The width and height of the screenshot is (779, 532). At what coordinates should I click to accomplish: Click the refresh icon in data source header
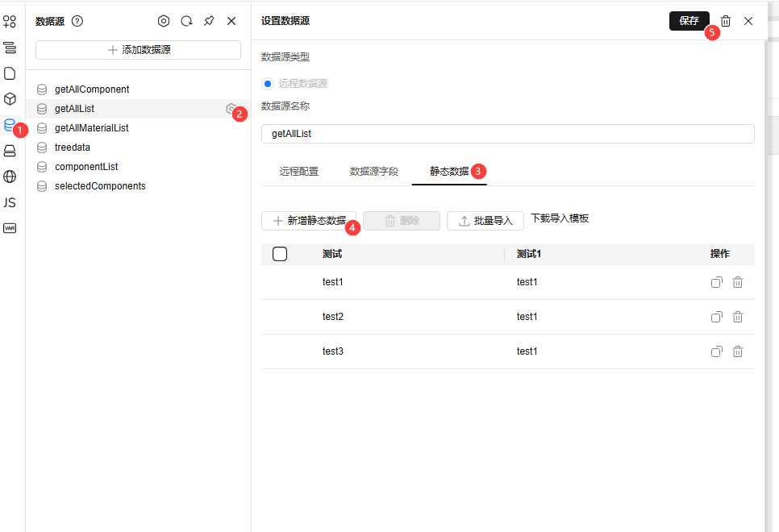click(x=186, y=21)
